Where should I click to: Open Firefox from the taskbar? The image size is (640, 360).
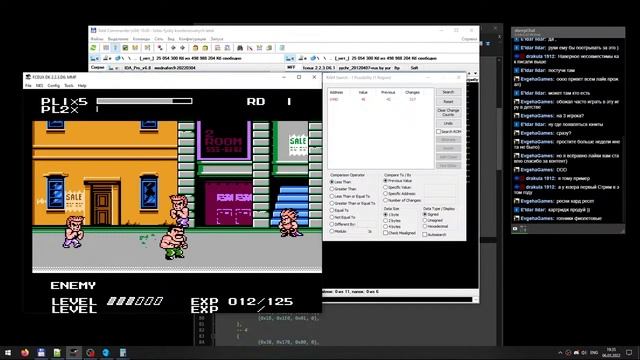25,353
